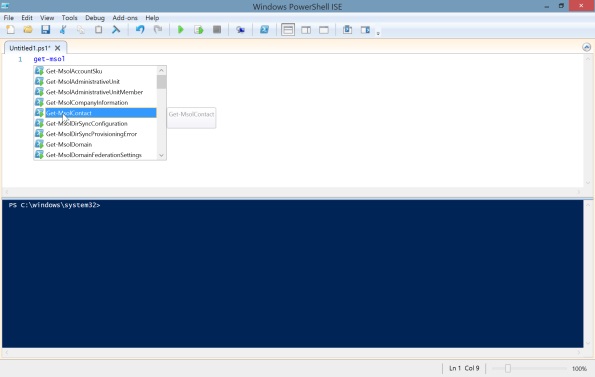Viewport: 595px width, 377px height.
Task: Open the File menu
Action: (9, 18)
